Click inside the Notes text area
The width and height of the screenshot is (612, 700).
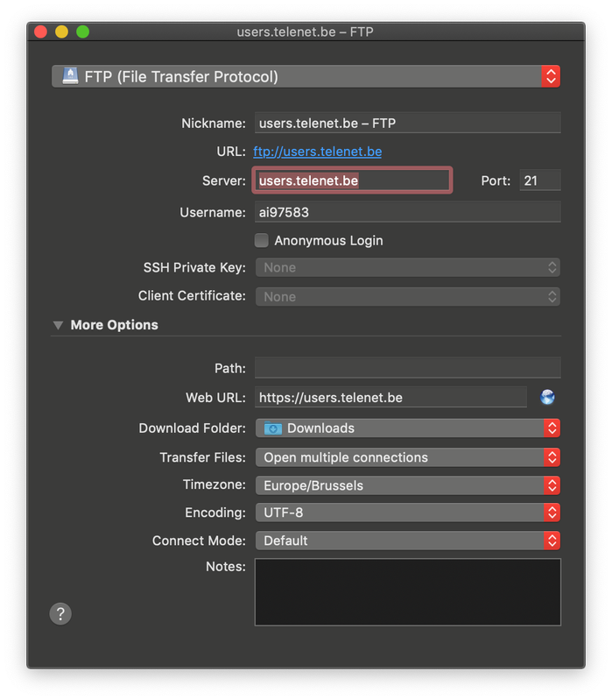click(407, 592)
